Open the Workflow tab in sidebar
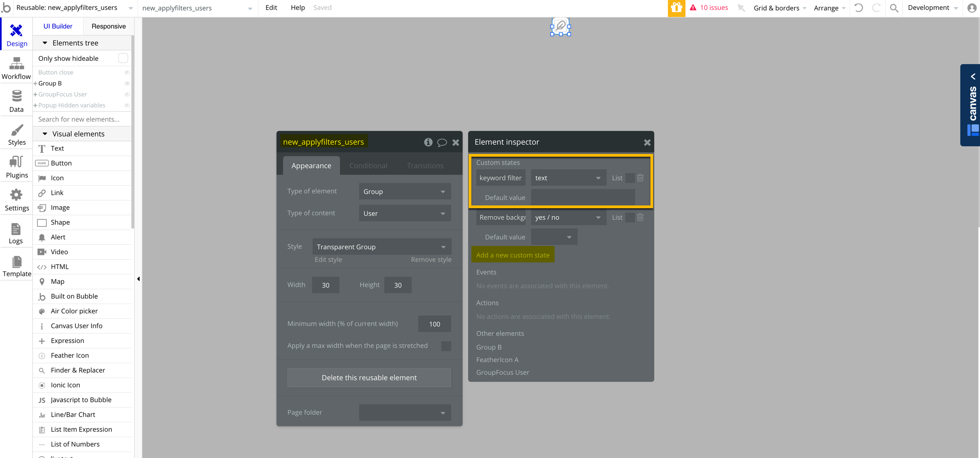 click(x=16, y=68)
